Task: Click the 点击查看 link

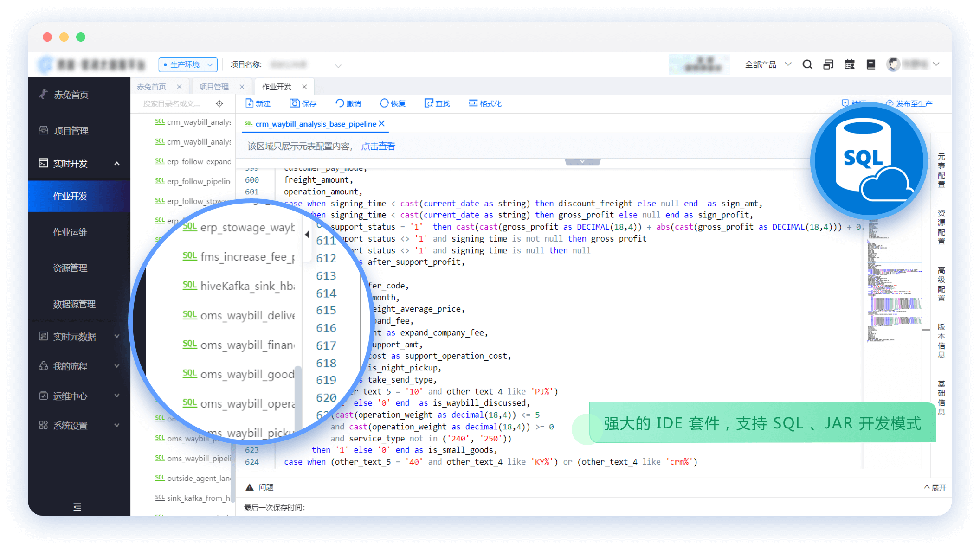Action: [x=378, y=147]
